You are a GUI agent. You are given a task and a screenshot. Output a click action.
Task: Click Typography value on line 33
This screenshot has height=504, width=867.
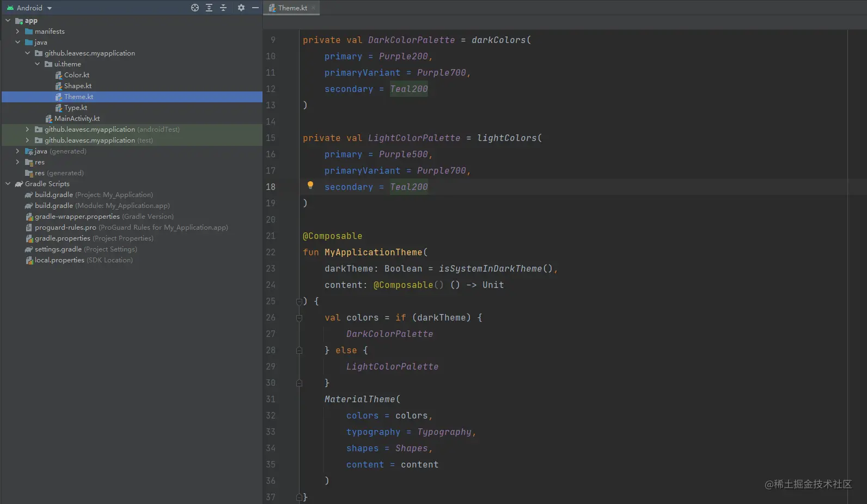tap(444, 432)
